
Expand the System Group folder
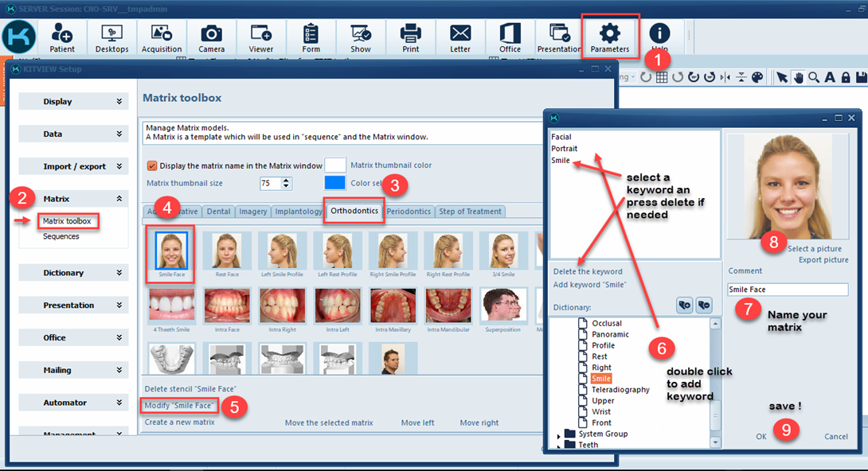point(559,434)
